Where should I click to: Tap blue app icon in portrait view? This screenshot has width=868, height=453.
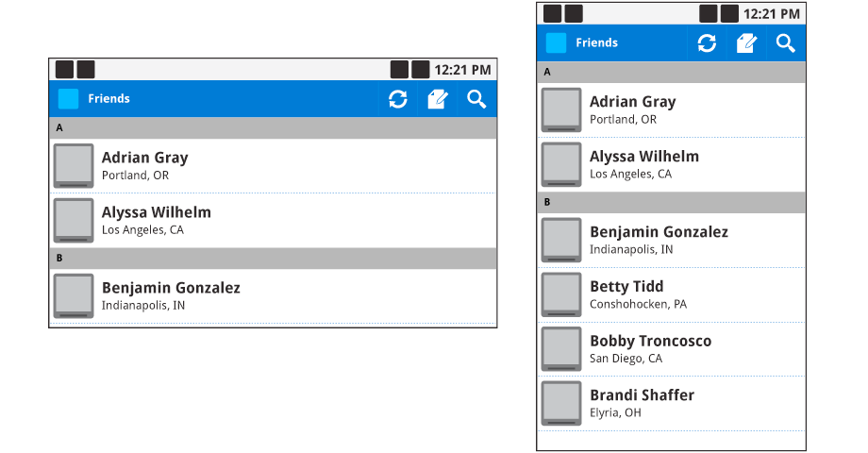pos(557,43)
